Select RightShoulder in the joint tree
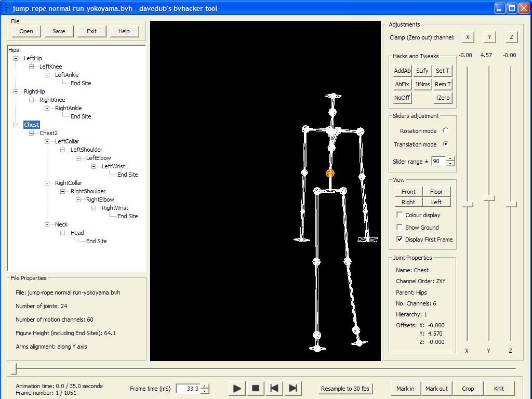532x399 pixels. pyautogui.click(x=88, y=191)
